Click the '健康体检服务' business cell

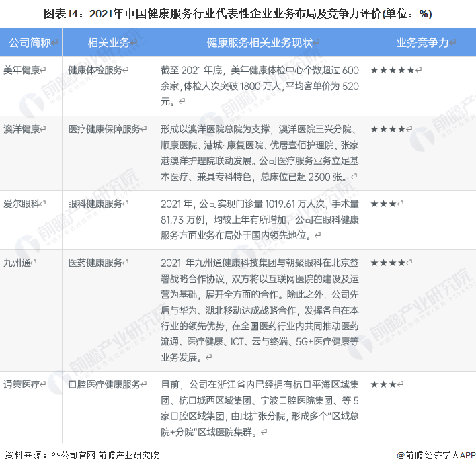[x=95, y=70]
